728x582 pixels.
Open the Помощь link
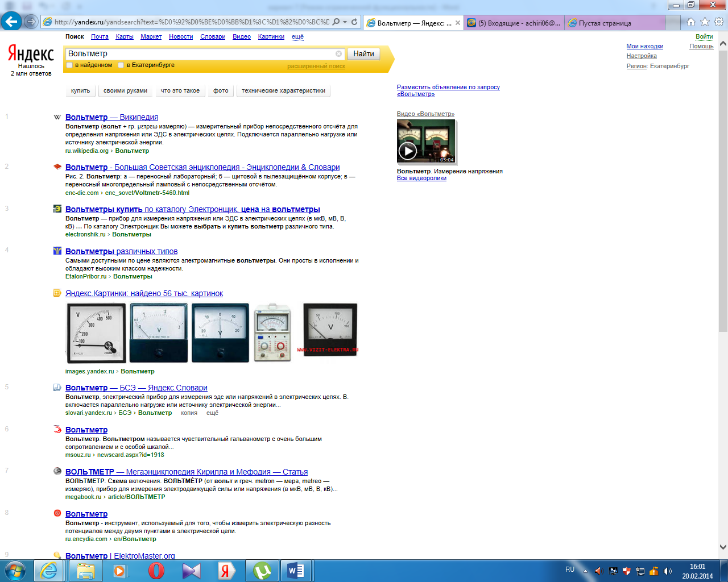701,46
